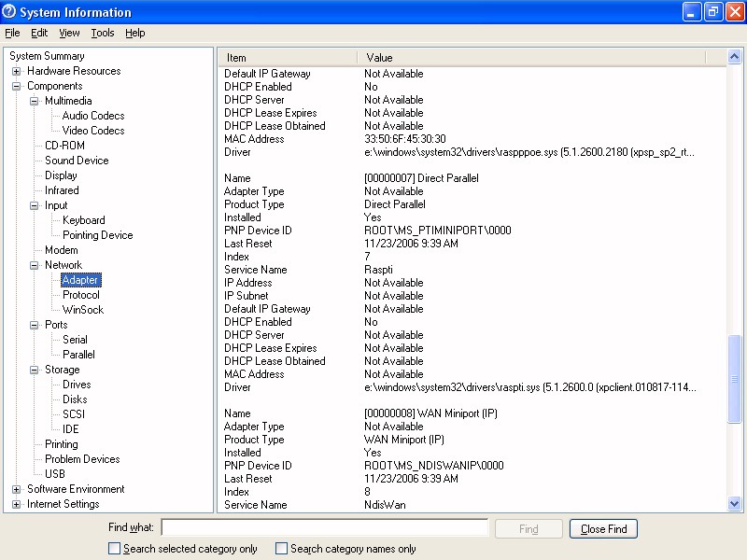Open the Help menu
This screenshot has height=560, width=747.
[x=135, y=33]
